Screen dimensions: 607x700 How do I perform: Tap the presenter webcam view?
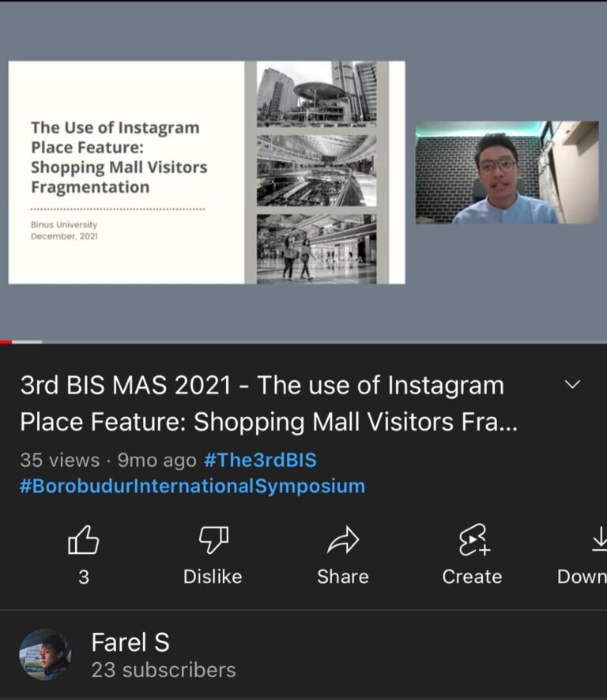tap(507, 172)
